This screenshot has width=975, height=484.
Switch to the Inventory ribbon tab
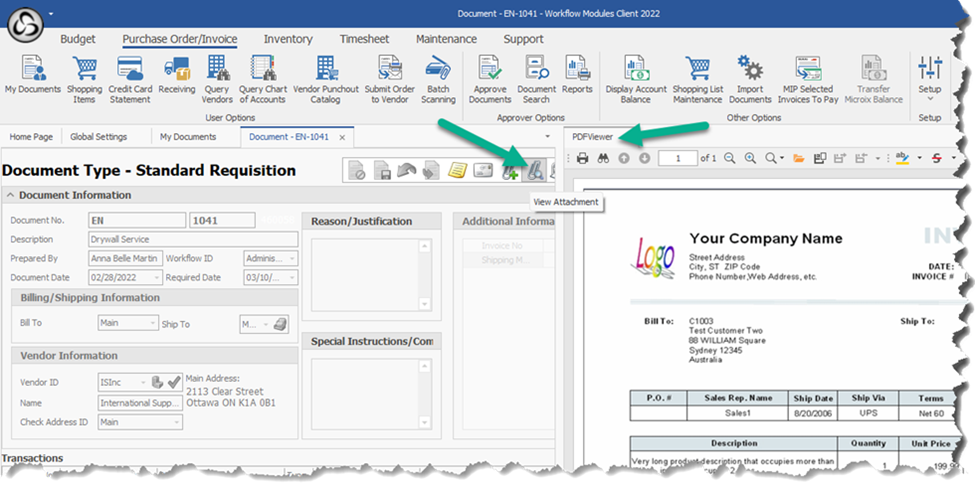point(288,40)
